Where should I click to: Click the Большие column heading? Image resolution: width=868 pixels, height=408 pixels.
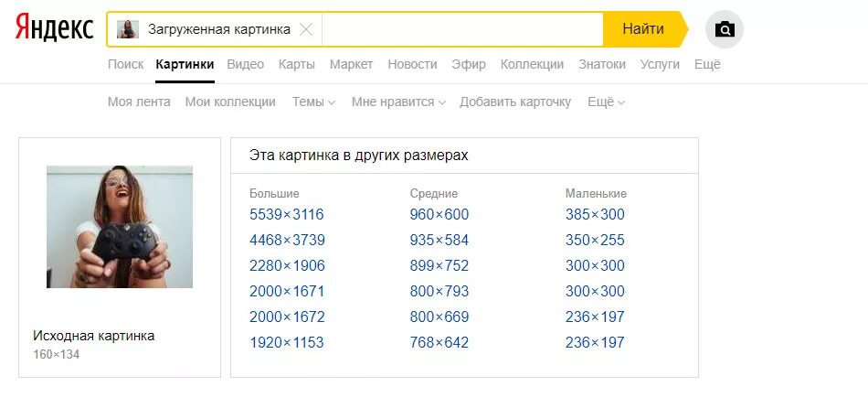275,193
